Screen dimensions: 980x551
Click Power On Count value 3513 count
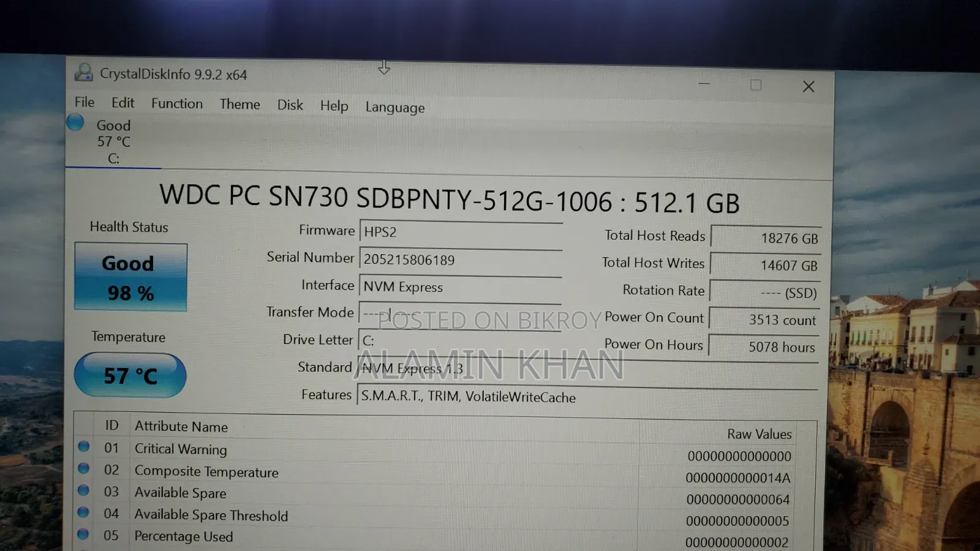point(764,320)
